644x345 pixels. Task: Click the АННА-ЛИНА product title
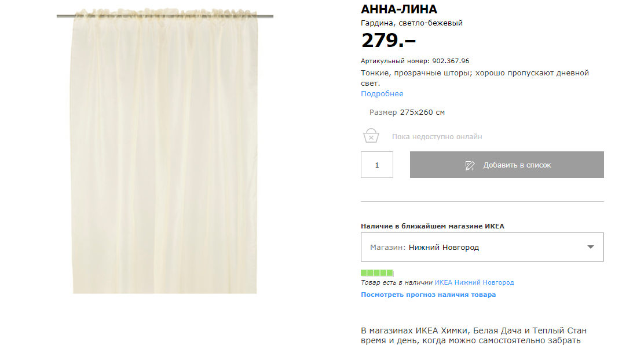click(399, 9)
